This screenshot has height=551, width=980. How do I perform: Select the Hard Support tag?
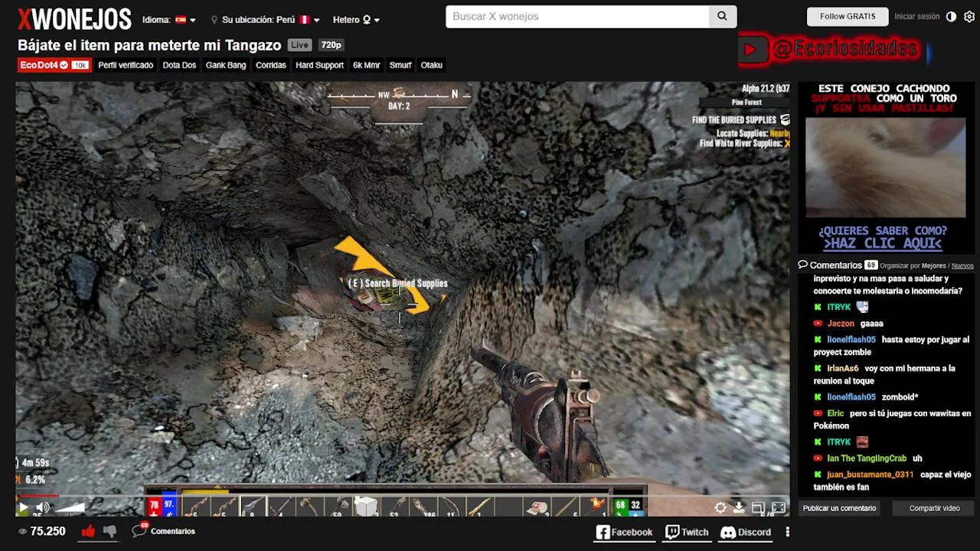319,65
